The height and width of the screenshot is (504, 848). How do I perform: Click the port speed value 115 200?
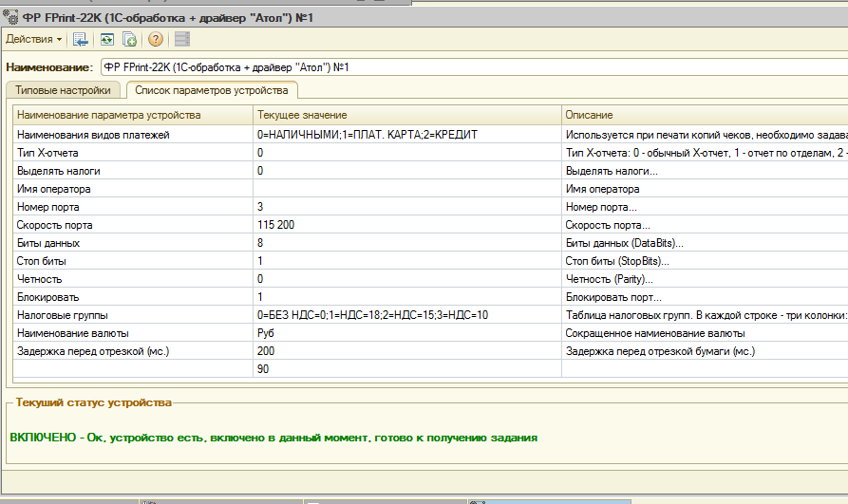[x=275, y=225]
